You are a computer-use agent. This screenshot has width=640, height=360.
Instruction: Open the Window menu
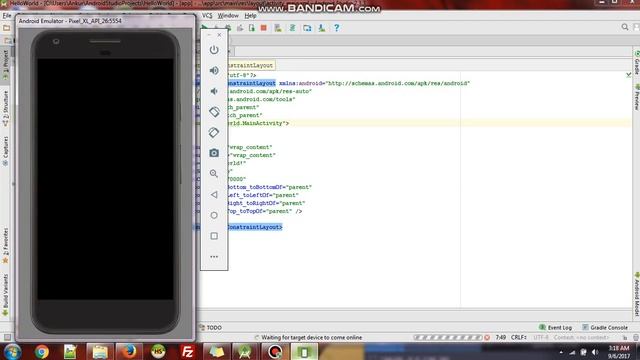coord(228,16)
